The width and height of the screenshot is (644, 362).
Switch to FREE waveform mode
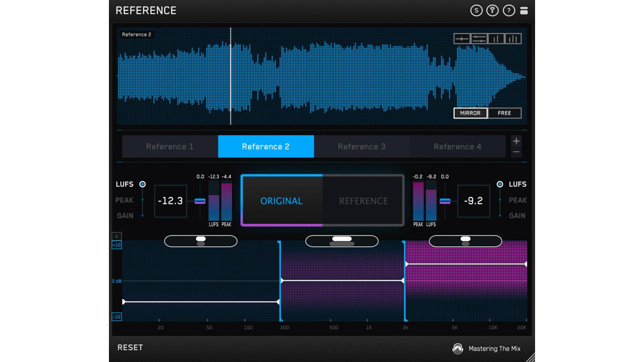tap(503, 113)
